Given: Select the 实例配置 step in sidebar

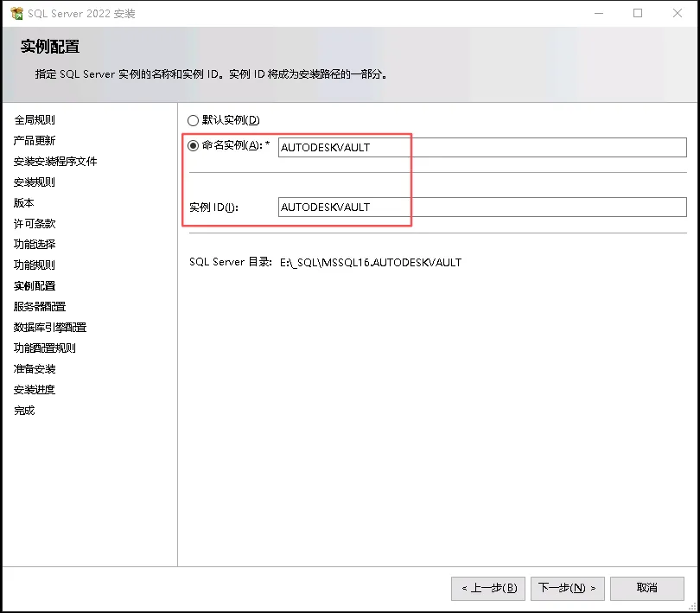Looking at the screenshot, I should (35, 286).
